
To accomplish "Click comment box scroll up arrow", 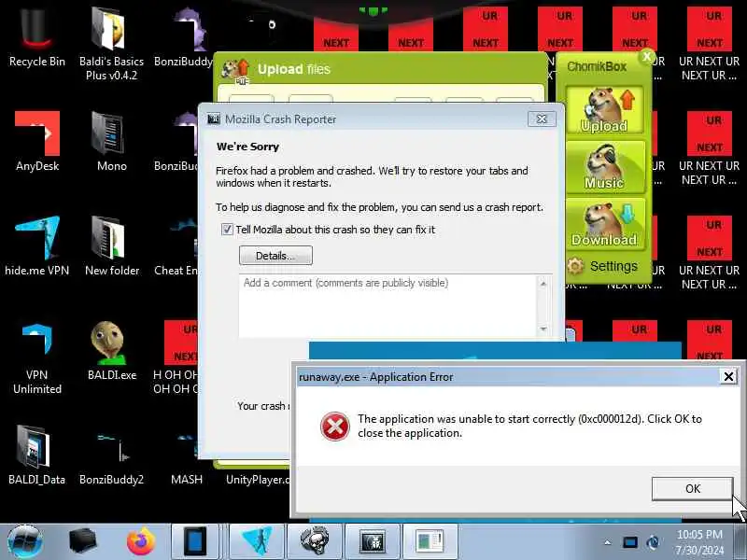I will [543, 284].
